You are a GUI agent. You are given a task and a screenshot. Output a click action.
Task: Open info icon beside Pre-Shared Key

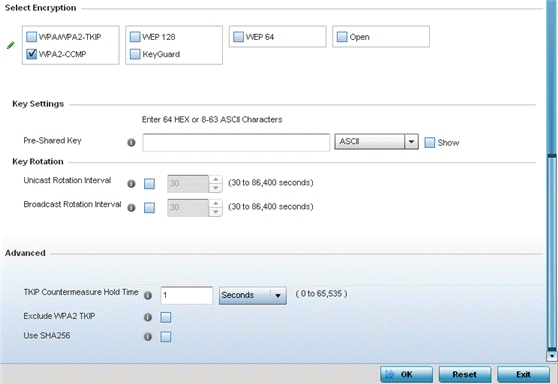coord(131,142)
